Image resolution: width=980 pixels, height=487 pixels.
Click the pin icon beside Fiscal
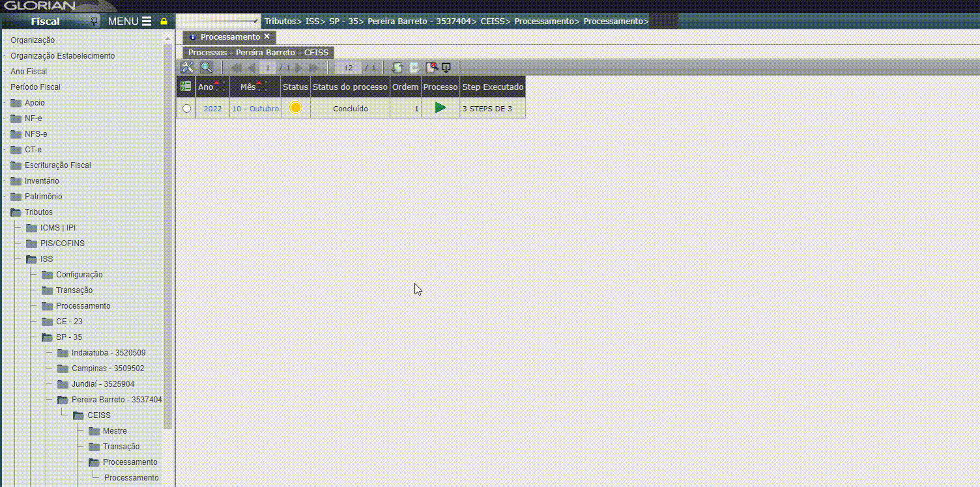(x=94, y=21)
